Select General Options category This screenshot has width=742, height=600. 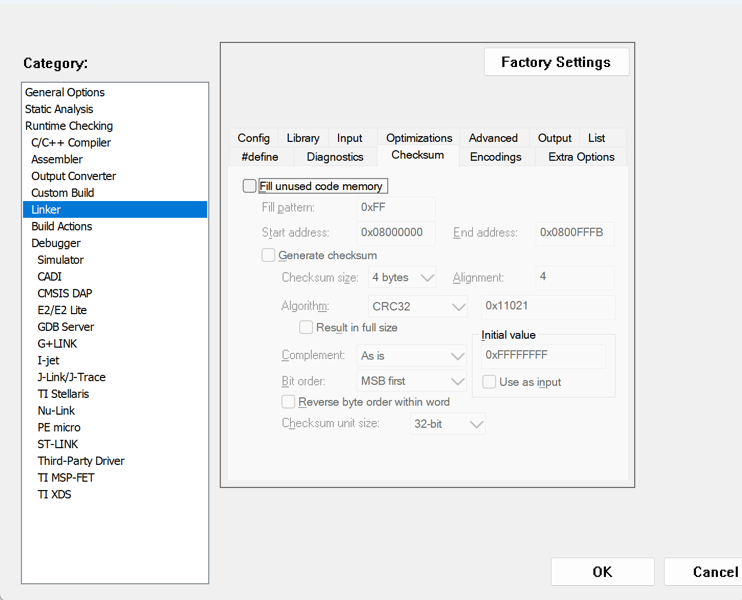pyautogui.click(x=65, y=92)
